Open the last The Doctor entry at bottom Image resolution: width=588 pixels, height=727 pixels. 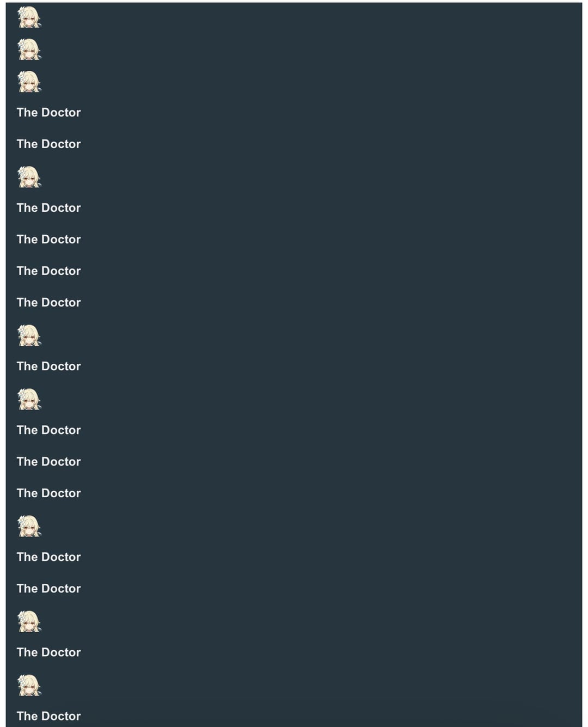pyautogui.click(x=48, y=716)
